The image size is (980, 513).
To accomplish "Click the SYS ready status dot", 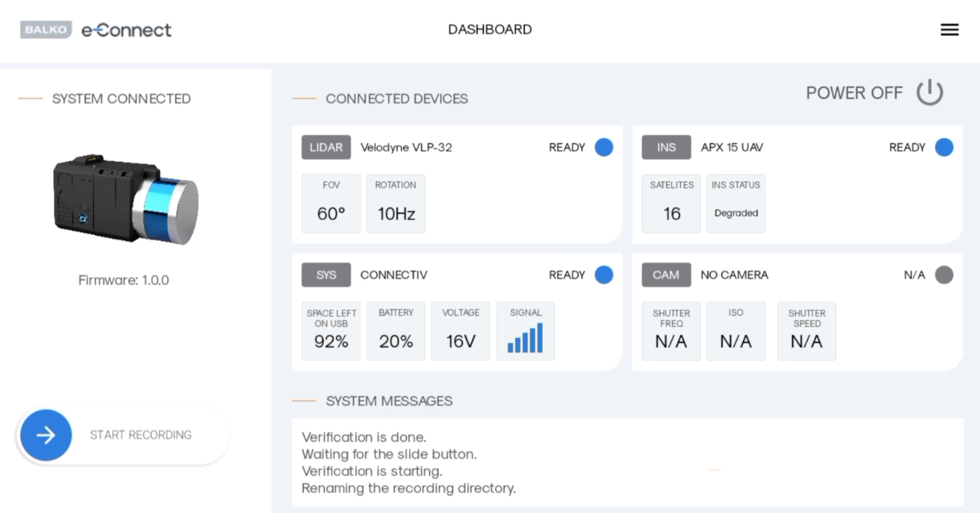I will pos(604,275).
